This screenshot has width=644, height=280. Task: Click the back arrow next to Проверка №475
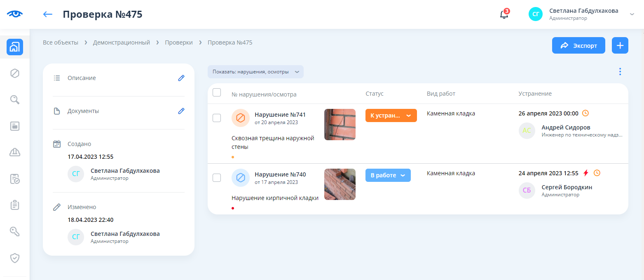[48, 14]
